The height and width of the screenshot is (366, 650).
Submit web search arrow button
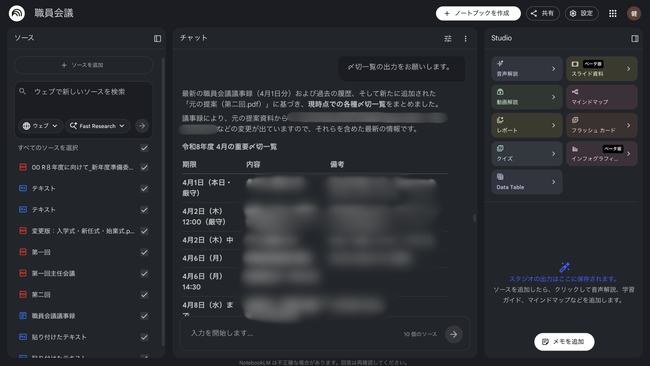[x=142, y=126]
